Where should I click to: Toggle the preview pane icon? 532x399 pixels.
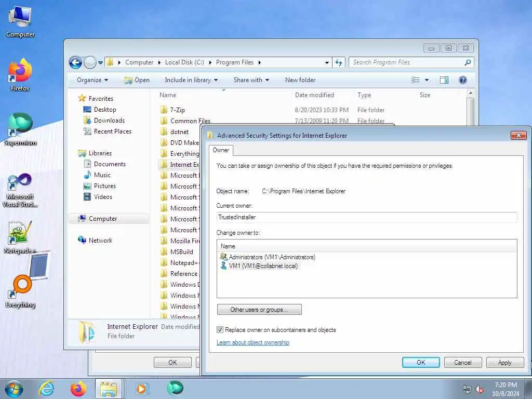click(444, 80)
